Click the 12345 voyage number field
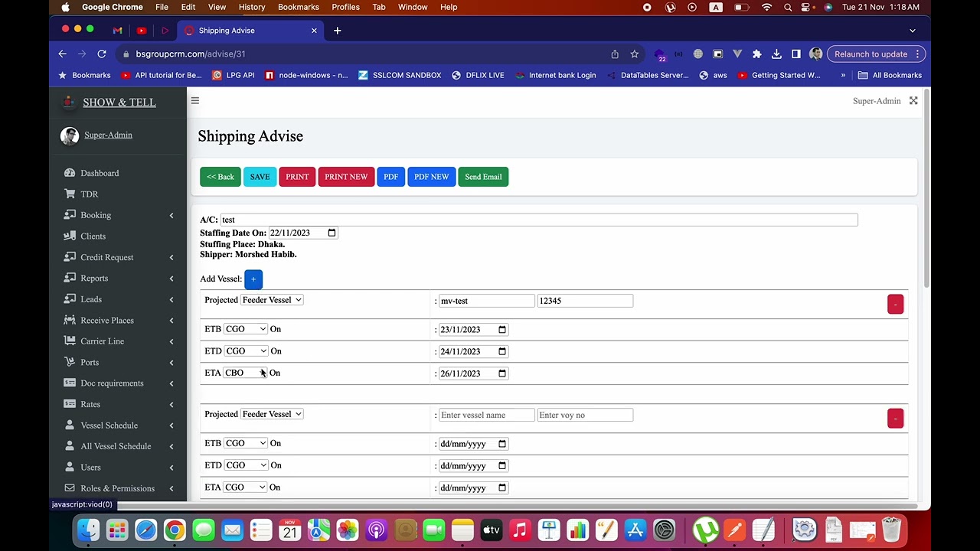980x551 pixels. [x=585, y=301]
